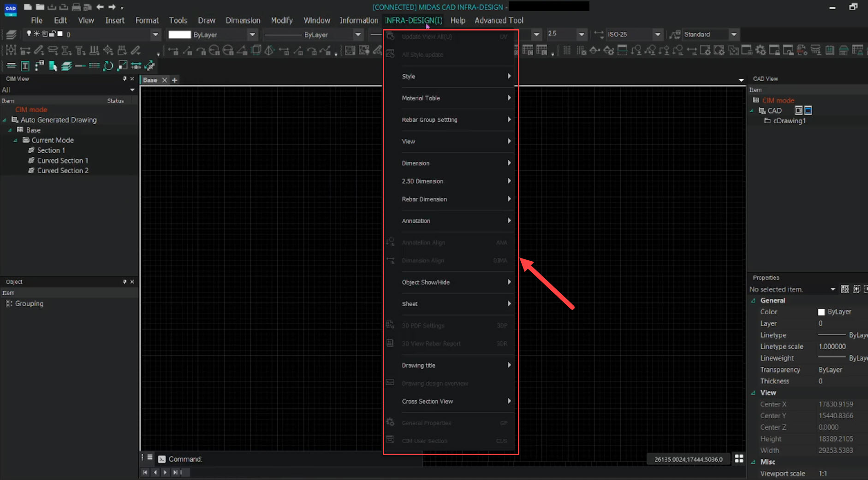Image resolution: width=868 pixels, height=480 pixels.
Task: Add a new tab with the plus button
Action: 175,80
